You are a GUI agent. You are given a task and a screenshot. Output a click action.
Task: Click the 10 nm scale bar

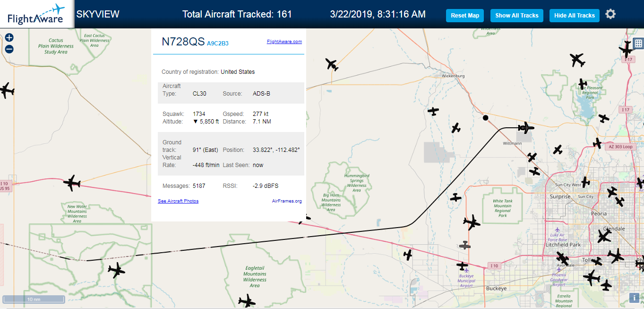(34, 299)
